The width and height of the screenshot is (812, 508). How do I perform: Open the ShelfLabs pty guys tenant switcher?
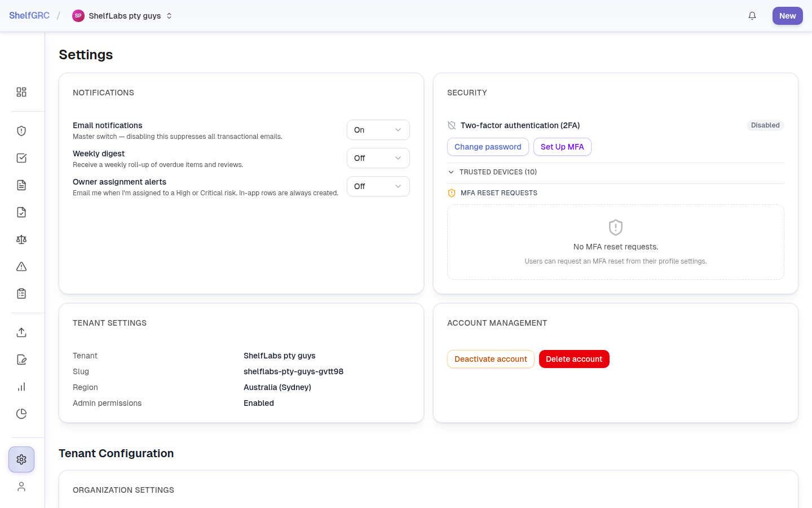click(x=122, y=16)
